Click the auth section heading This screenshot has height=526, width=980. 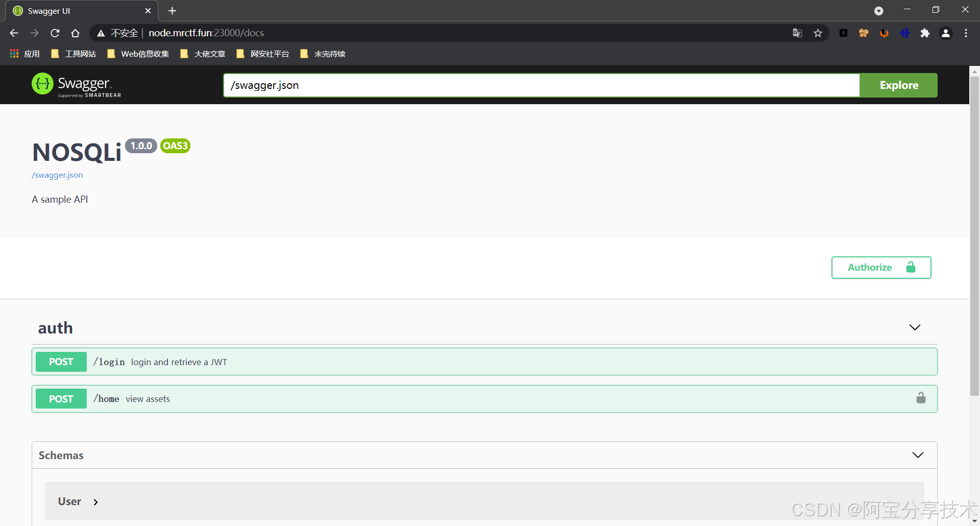click(56, 328)
